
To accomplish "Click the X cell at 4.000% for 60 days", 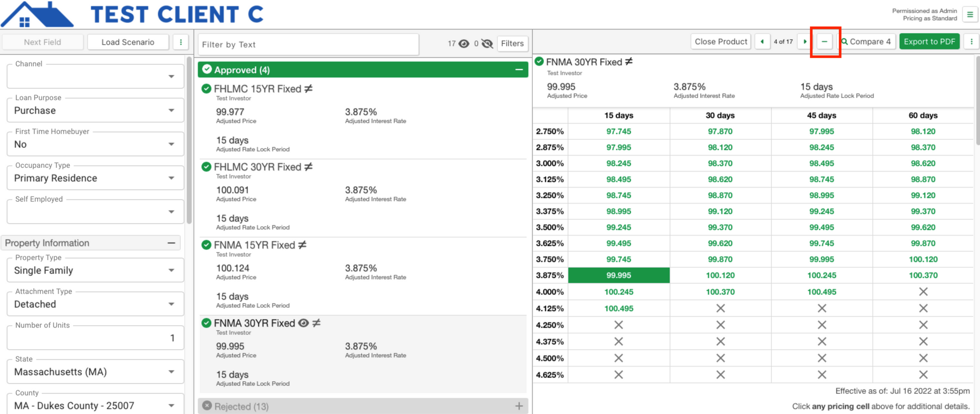I will 923,292.
